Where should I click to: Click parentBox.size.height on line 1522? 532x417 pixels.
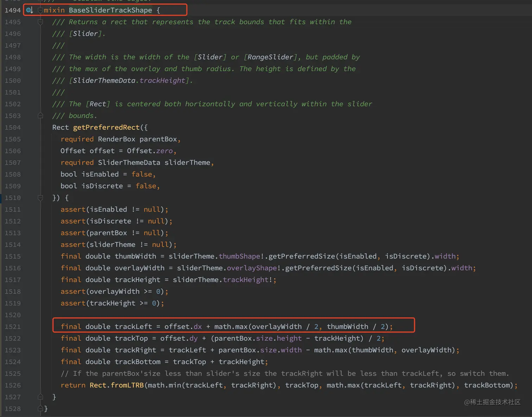click(x=258, y=338)
